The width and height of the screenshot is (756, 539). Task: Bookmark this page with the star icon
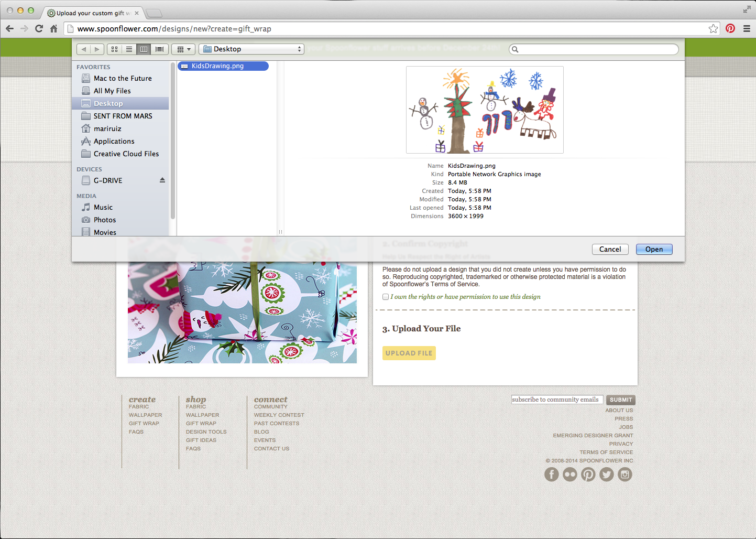pos(713,28)
